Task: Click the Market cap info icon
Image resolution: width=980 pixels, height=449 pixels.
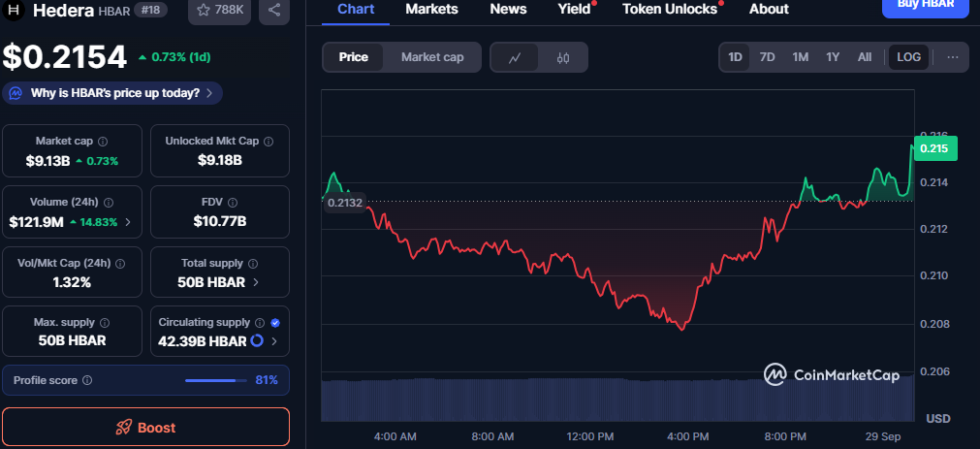Action: [103, 142]
